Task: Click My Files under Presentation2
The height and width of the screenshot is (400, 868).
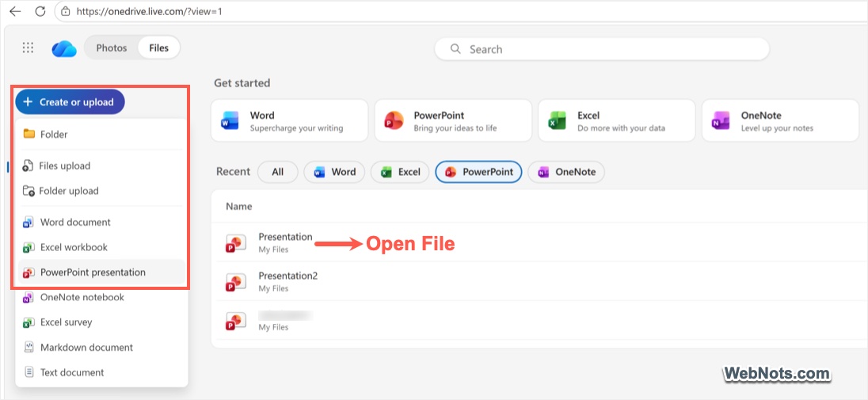Action: pyautogui.click(x=273, y=288)
